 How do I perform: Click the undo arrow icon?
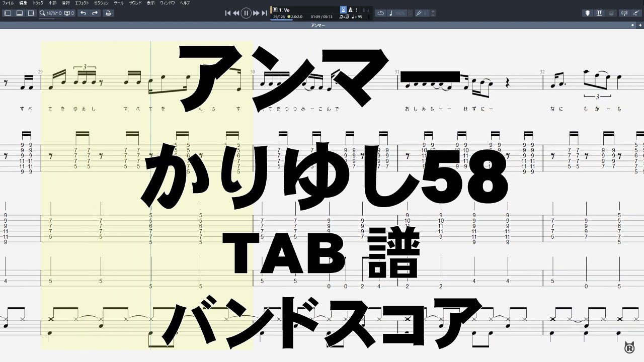tap(84, 13)
